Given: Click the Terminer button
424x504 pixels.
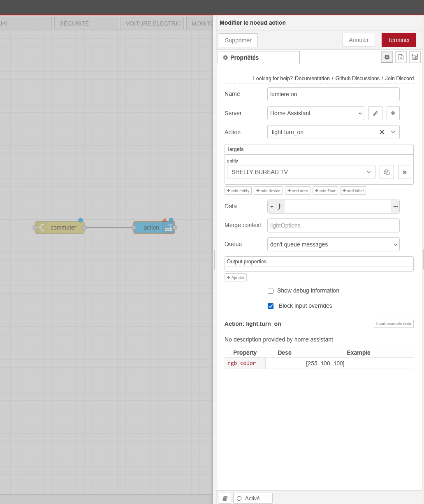Looking at the screenshot, I should click(399, 40).
